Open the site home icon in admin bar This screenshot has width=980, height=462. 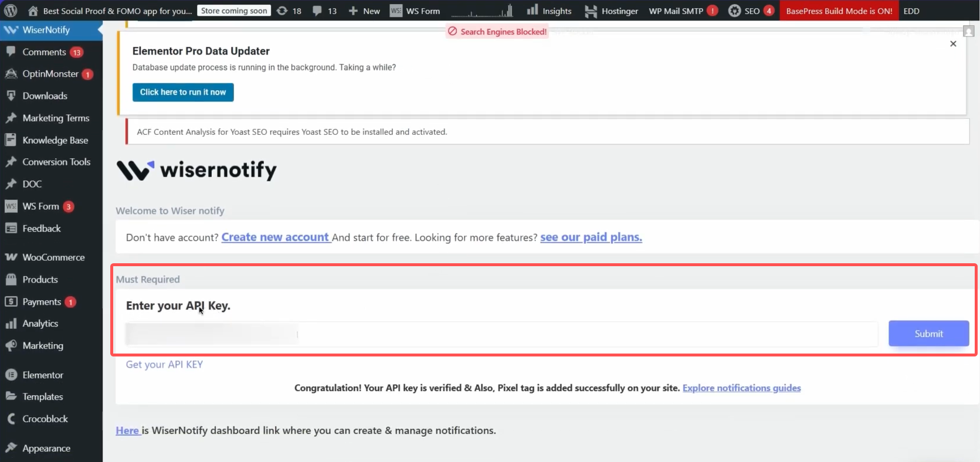point(33,11)
